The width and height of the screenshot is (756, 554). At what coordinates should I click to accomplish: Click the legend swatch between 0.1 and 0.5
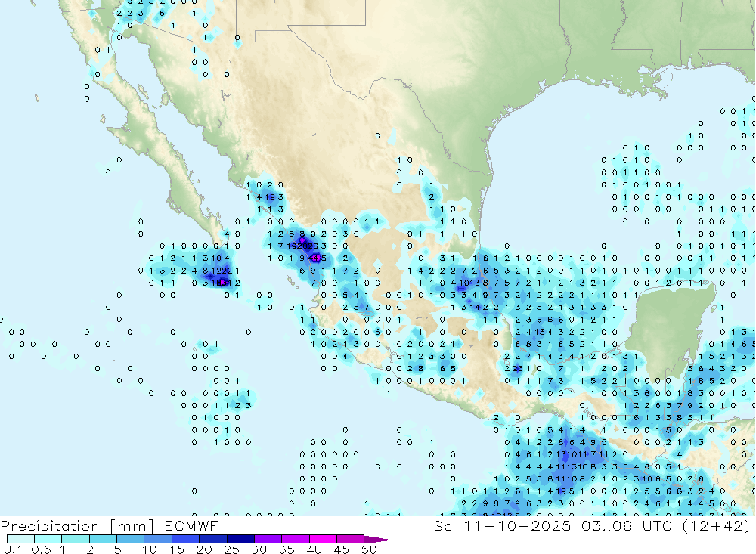point(20,539)
